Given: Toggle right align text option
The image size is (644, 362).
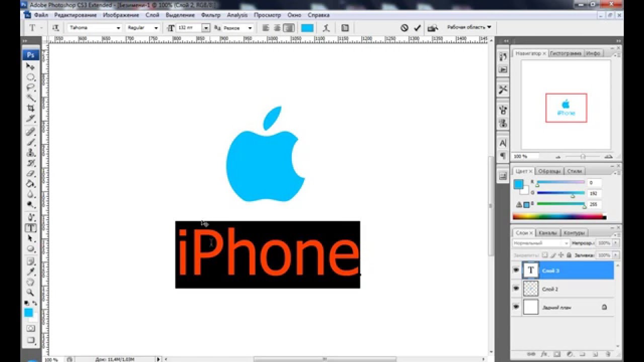Looking at the screenshot, I should pos(288,28).
